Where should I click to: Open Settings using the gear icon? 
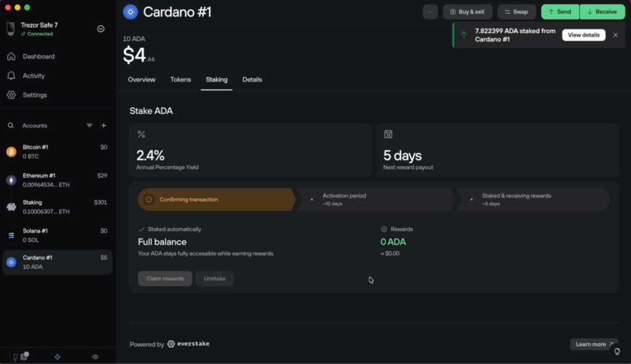pyautogui.click(x=11, y=95)
